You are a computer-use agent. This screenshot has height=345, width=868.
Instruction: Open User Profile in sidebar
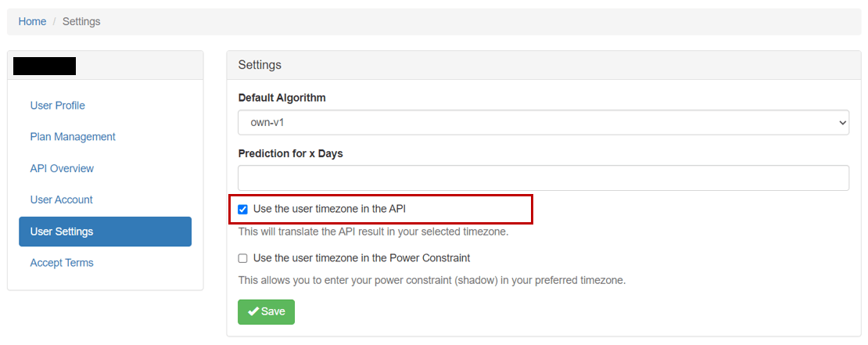[x=58, y=105]
